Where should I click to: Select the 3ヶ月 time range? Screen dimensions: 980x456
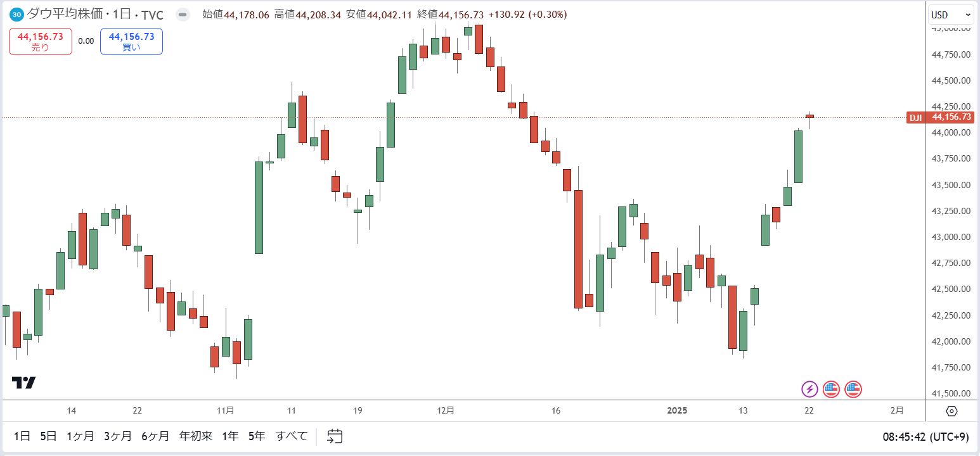click(x=118, y=436)
